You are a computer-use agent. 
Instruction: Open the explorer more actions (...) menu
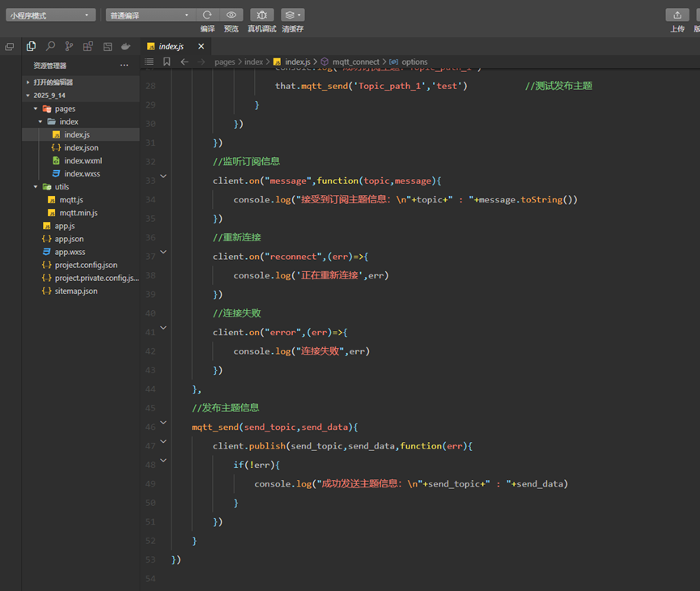pyautogui.click(x=124, y=66)
